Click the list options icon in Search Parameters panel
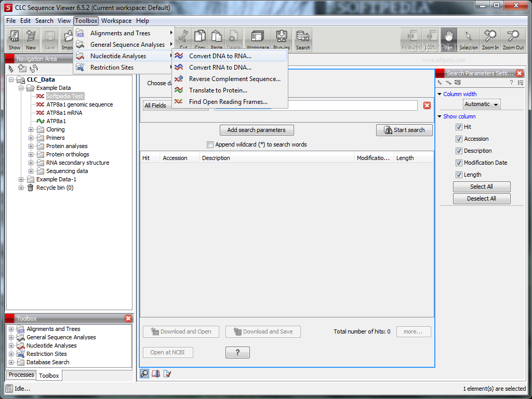The height and width of the screenshot is (399, 532). pos(521,83)
